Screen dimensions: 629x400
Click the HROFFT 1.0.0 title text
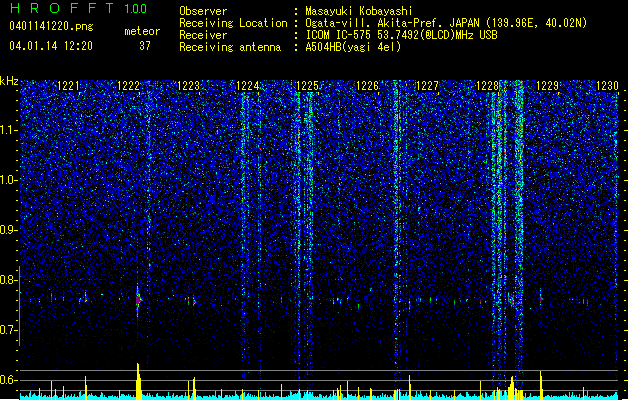pyautogui.click(x=79, y=8)
